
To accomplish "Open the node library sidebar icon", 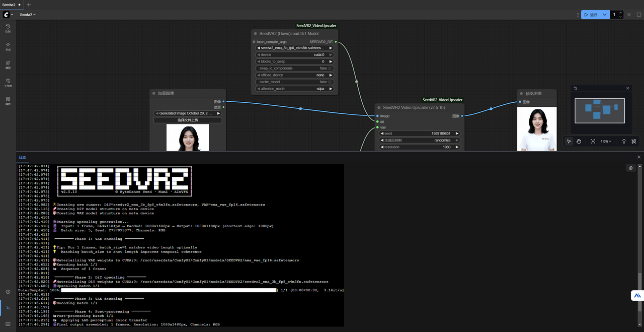I will [8, 46].
